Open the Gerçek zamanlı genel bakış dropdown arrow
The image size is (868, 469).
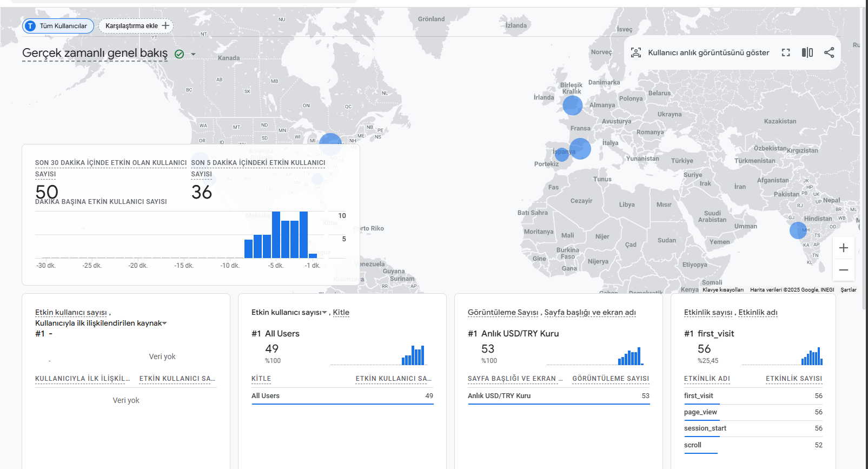193,54
